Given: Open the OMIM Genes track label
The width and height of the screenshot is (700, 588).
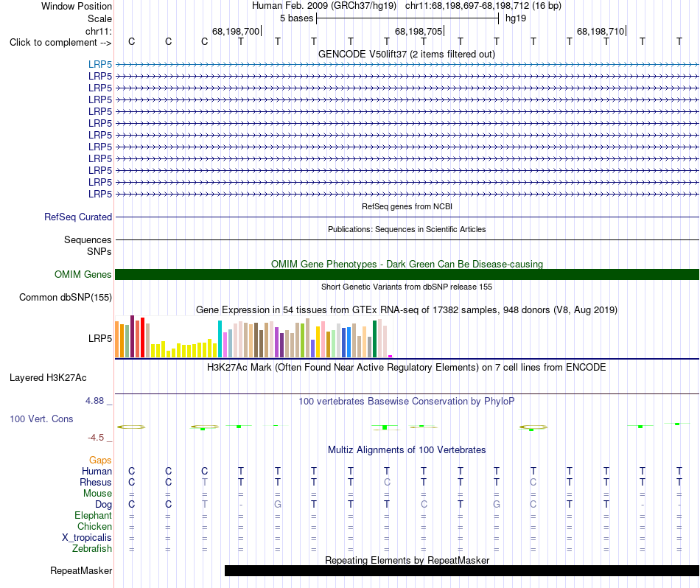Looking at the screenshot, I should point(83,275).
